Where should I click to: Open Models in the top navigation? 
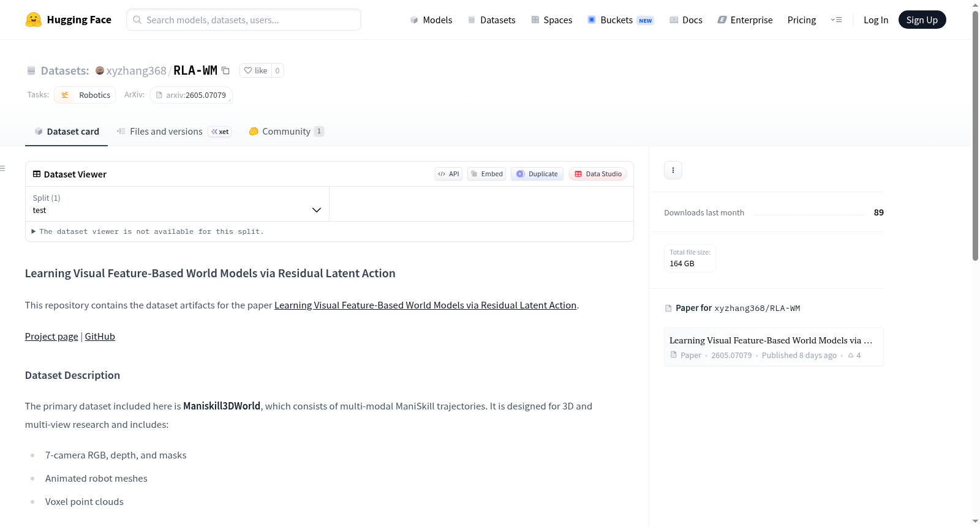(431, 20)
